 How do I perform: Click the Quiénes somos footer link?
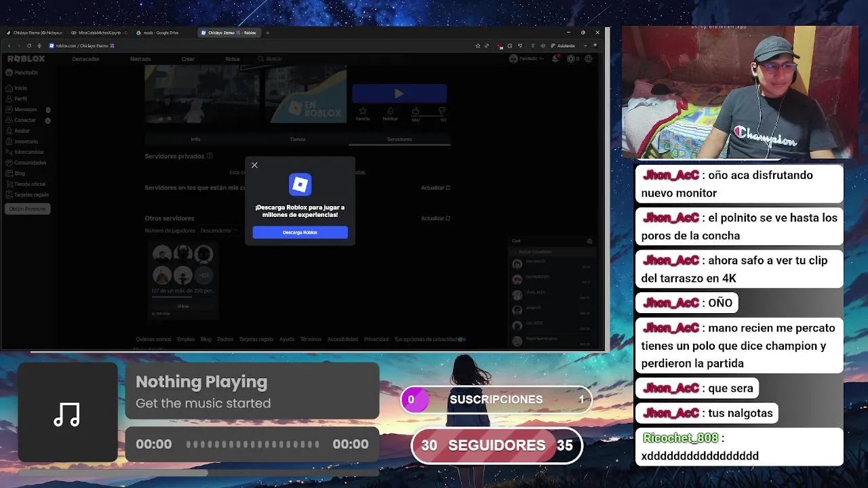pos(153,339)
